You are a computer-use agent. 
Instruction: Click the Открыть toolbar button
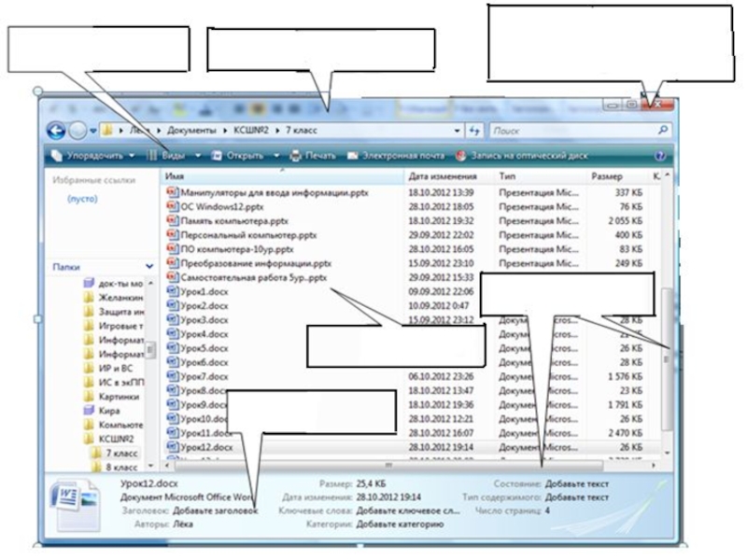tap(238, 156)
